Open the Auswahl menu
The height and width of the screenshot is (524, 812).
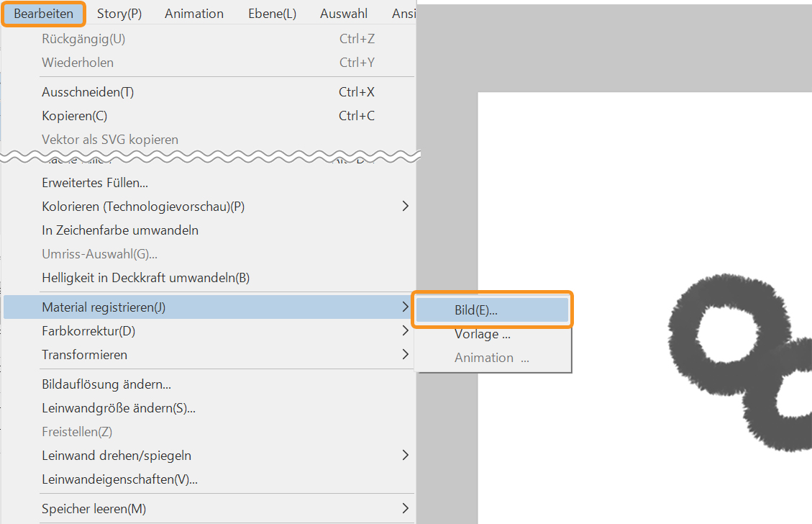pos(344,14)
